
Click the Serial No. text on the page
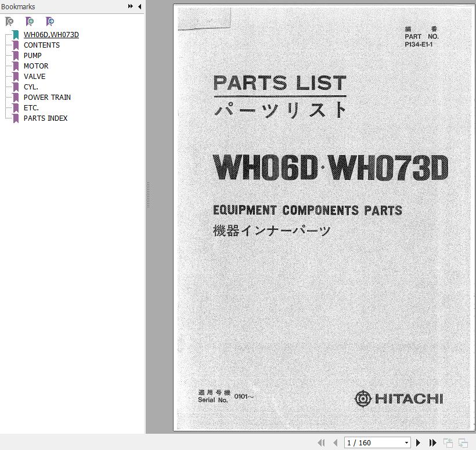(x=213, y=400)
